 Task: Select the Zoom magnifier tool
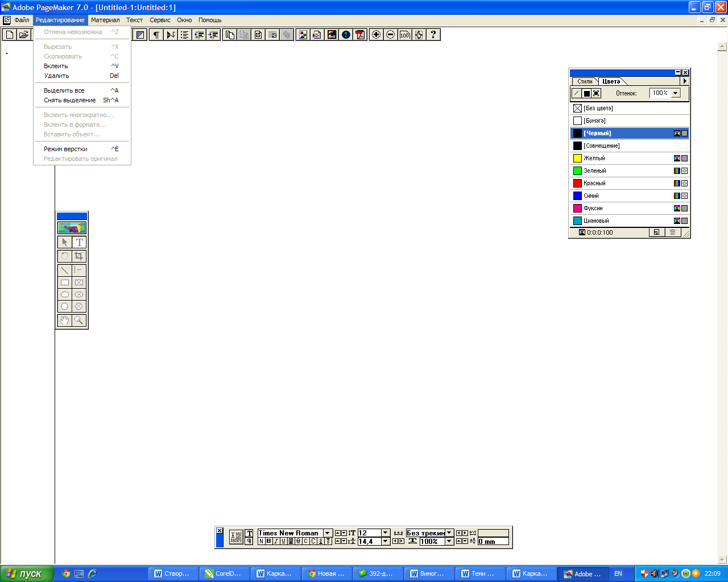click(x=79, y=321)
